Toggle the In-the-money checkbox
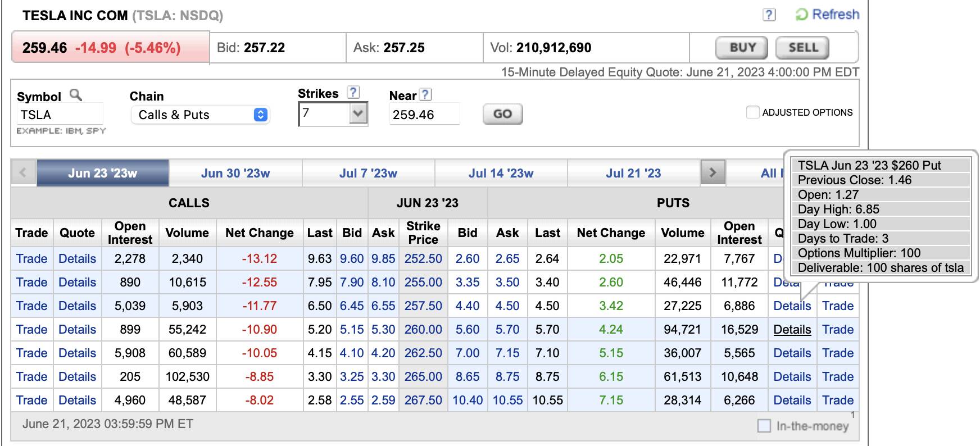Screen dimensions: 980x446 764,426
